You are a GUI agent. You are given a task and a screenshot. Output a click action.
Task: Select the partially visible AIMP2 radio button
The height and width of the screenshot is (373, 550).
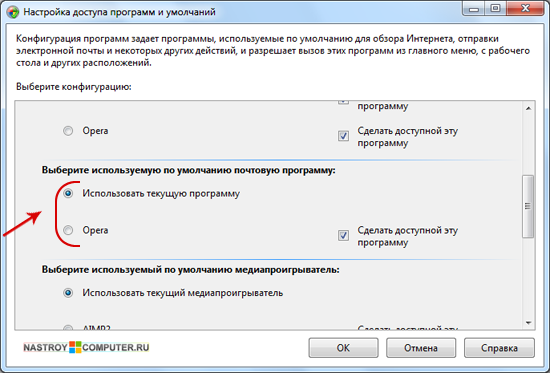(68, 327)
